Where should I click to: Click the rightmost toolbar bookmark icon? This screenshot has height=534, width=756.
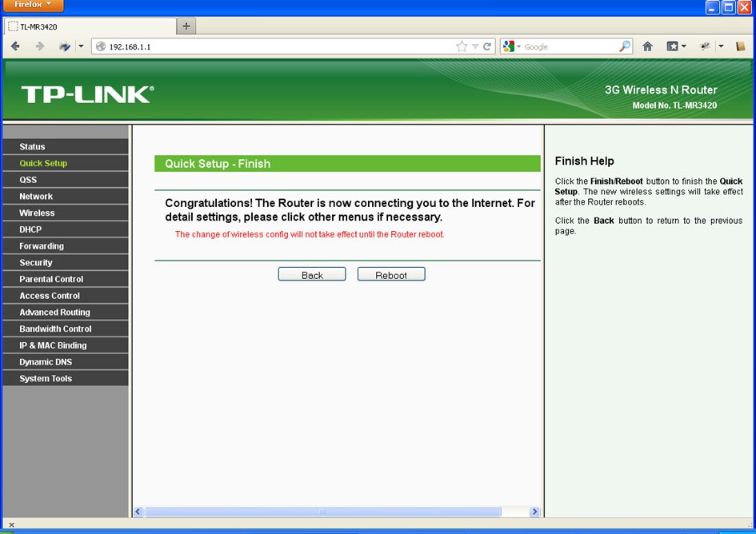741,46
